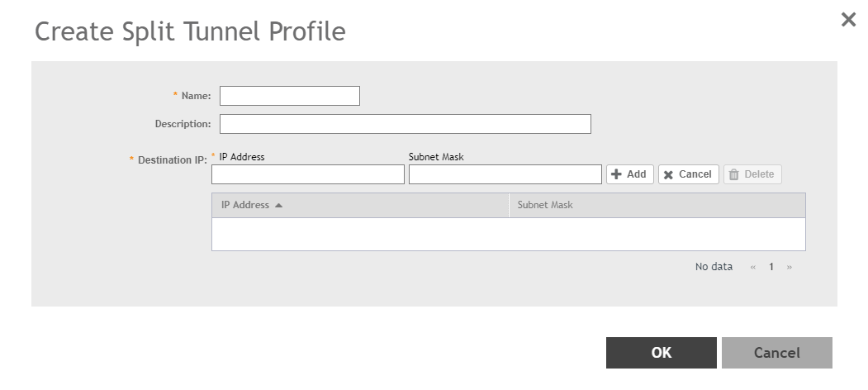Close the Create Split Tunnel Profile dialog
This screenshot has height=390, width=868.
tap(848, 20)
